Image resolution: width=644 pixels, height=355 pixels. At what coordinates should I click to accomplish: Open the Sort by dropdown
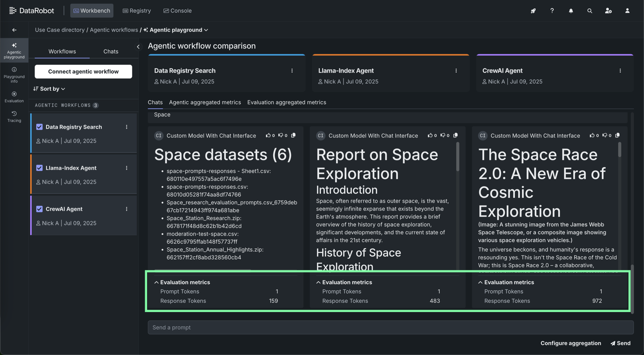tap(49, 89)
